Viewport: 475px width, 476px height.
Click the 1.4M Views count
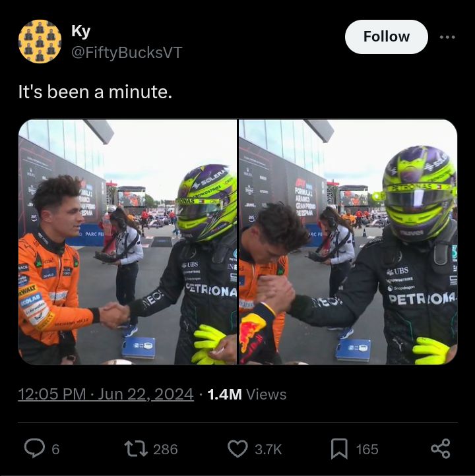point(247,394)
